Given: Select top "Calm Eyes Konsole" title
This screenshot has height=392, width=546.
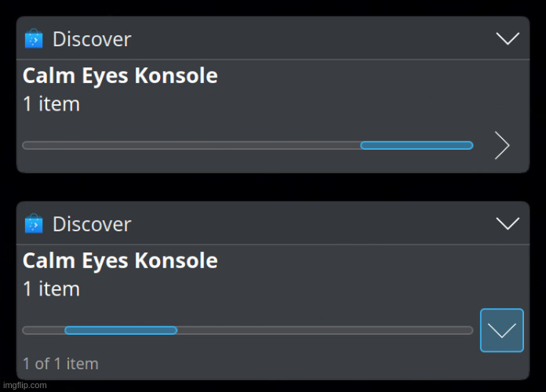Looking at the screenshot, I should tap(120, 76).
